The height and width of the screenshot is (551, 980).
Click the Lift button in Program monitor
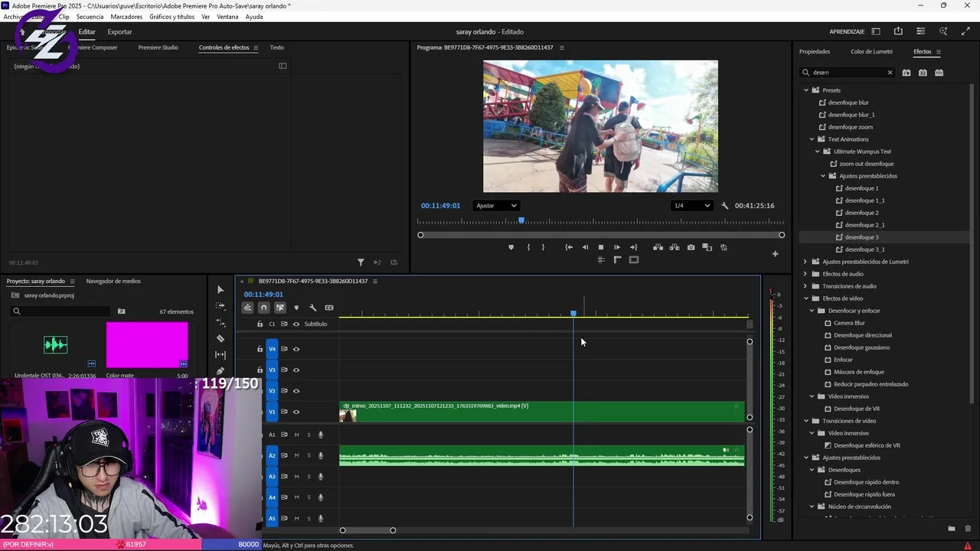[658, 247]
